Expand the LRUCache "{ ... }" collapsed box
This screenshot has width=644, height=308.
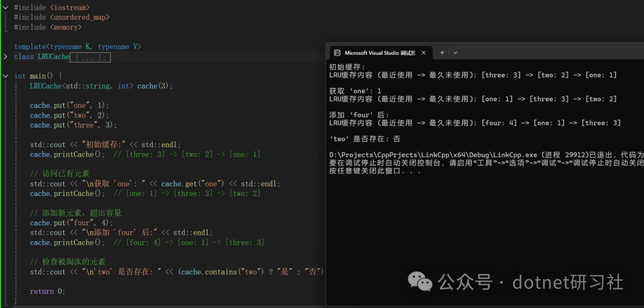pyautogui.click(x=91, y=57)
